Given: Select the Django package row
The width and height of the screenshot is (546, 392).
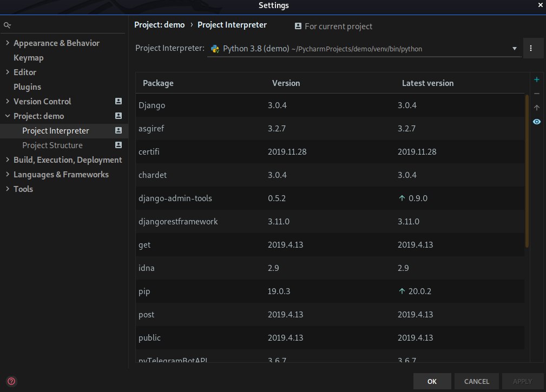Looking at the screenshot, I should (x=330, y=105).
